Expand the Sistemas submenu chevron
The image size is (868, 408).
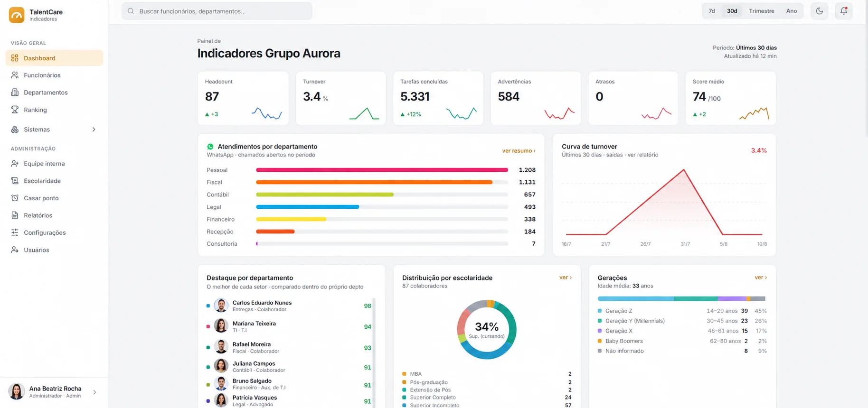[94, 130]
